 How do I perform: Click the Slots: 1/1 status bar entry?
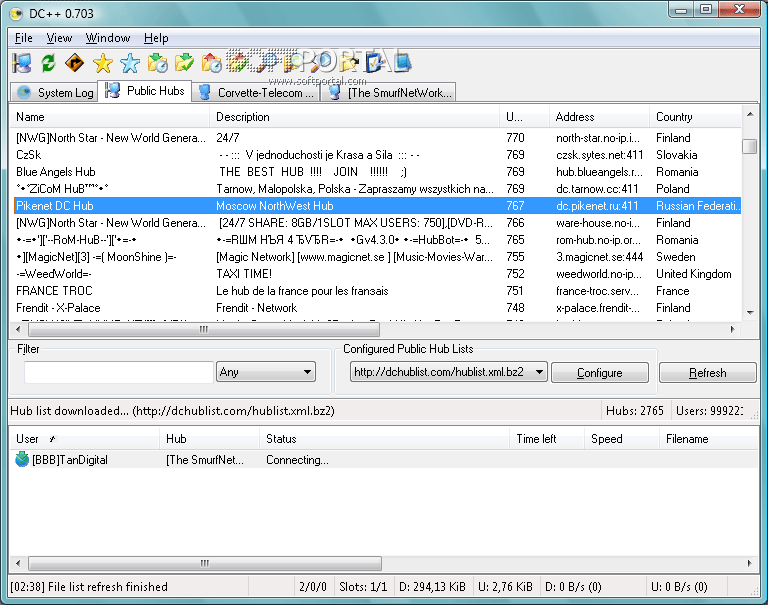[x=363, y=586]
